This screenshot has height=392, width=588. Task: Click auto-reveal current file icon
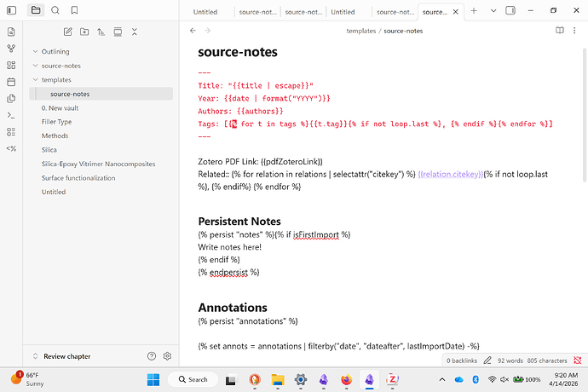pyautogui.click(x=118, y=32)
